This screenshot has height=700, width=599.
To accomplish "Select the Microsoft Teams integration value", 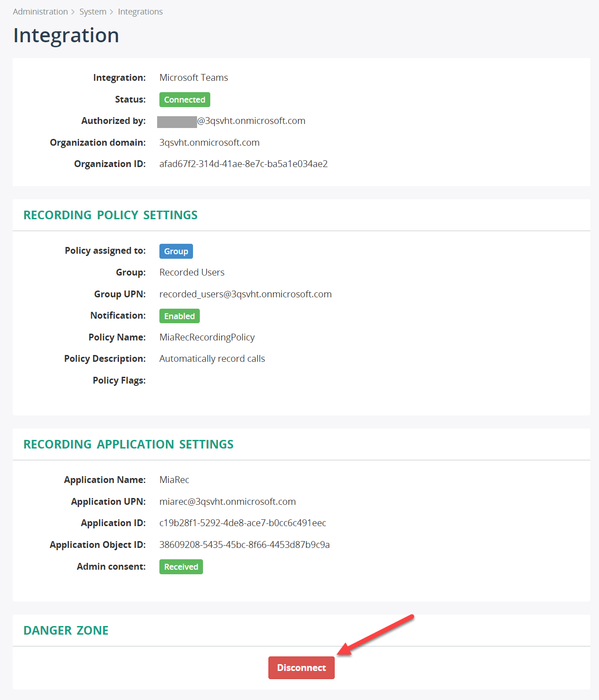I will coord(194,78).
